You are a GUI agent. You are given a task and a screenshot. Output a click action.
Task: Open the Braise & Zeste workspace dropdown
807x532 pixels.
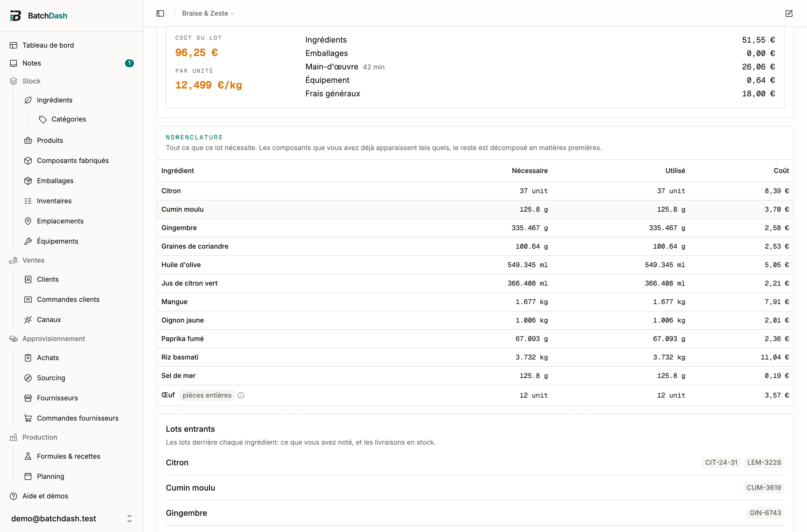tap(207, 13)
